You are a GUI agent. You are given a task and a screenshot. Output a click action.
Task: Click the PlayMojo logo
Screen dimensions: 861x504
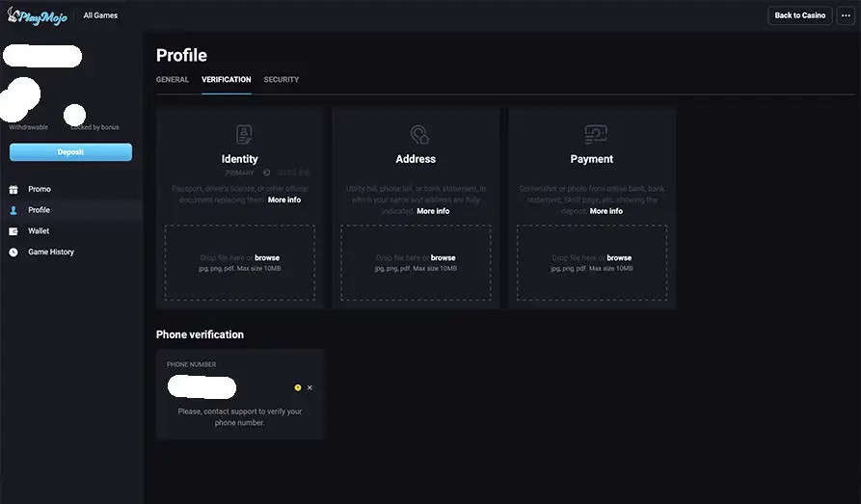pos(37,15)
